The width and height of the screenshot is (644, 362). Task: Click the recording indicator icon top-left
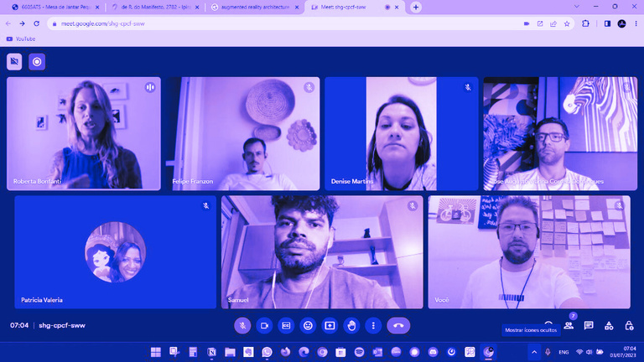point(36,62)
